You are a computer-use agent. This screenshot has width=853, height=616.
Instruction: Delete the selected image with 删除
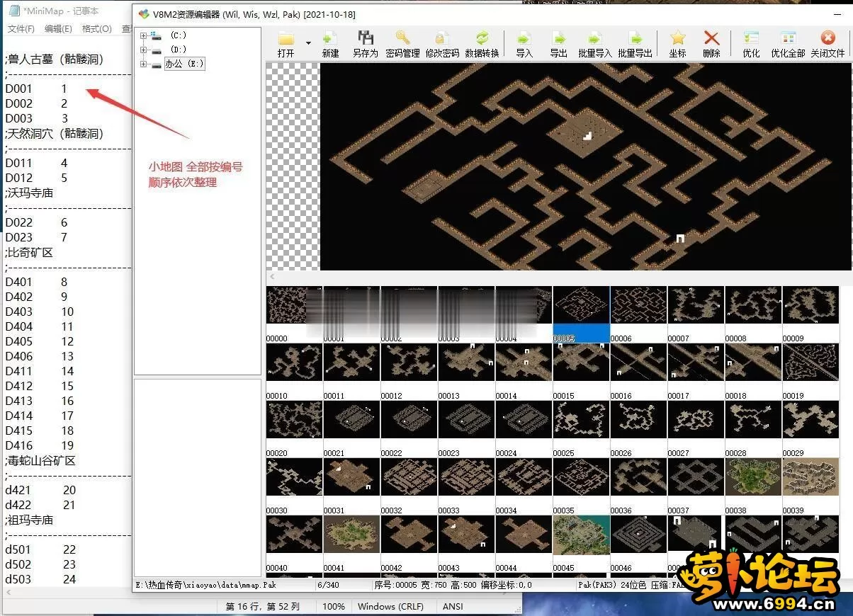[x=712, y=44]
